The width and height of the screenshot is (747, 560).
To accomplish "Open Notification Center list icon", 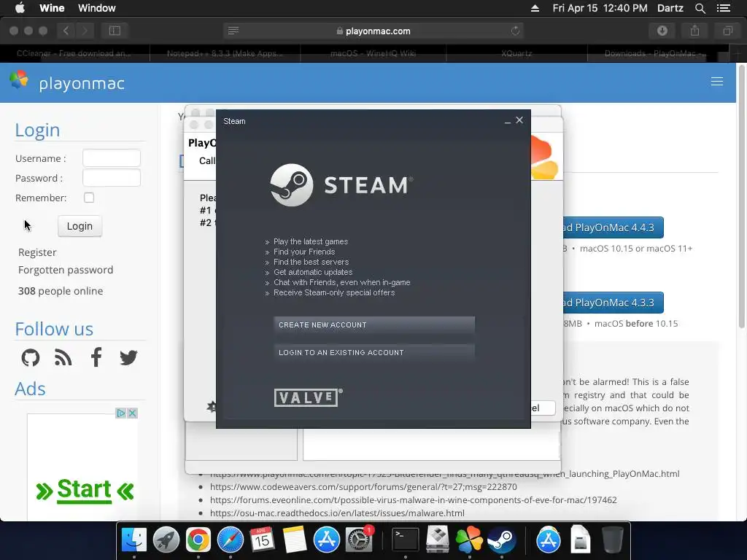I will pyautogui.click(x=723, y=8).
